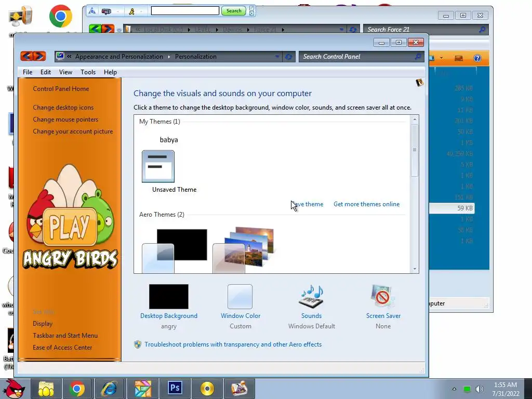
Task: Go forward in Force 21 window
Action: (108, 29)
